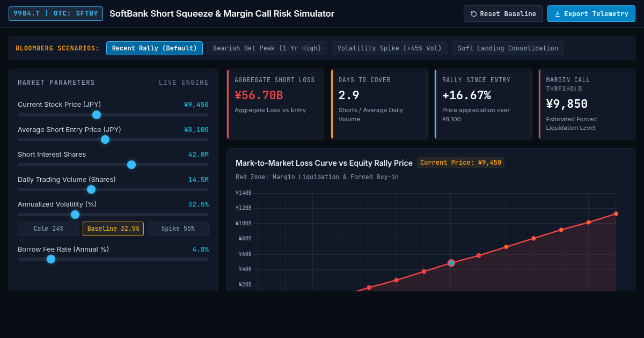This screenshot has height=338, width=644.
Task: Click the BLOOMBERG SCENARIOS label
Action: pos(57,48)
